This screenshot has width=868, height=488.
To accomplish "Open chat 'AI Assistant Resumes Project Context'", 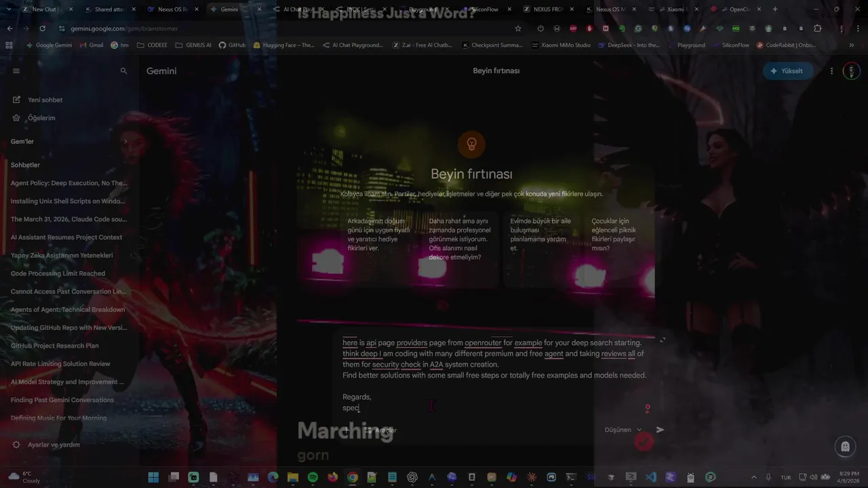I will (66, 237).
